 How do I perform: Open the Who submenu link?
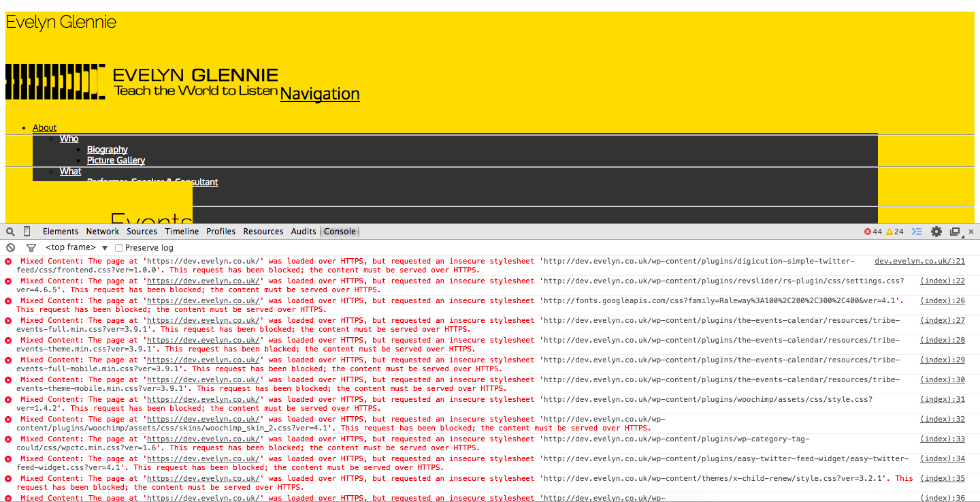coord(69,138)
